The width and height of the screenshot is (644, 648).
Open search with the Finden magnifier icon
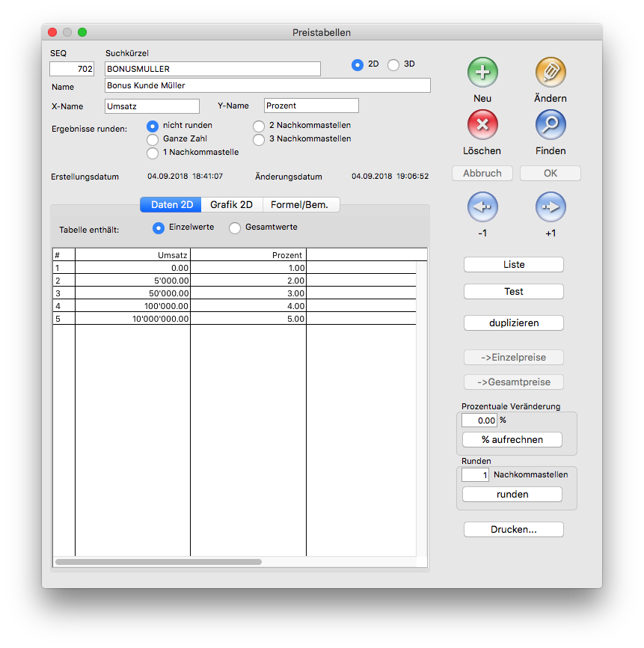pyautogui.click(x=551, y=125)
